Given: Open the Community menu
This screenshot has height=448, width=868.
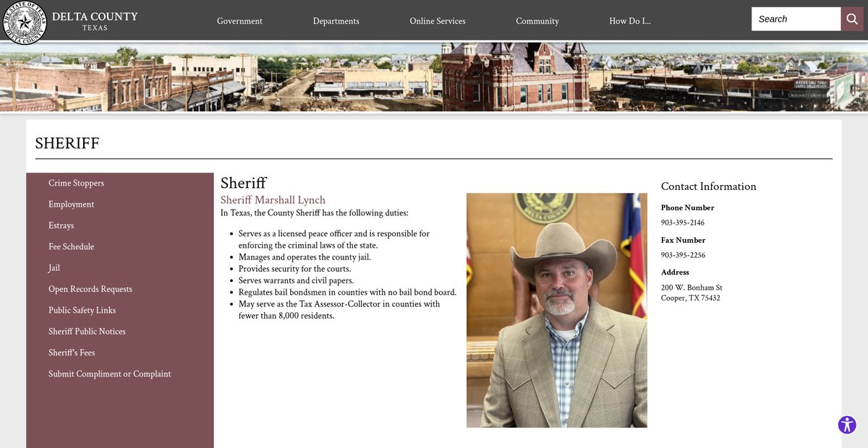Looking at the screenshot, I should pyautogui.click(x=537, y=21).
